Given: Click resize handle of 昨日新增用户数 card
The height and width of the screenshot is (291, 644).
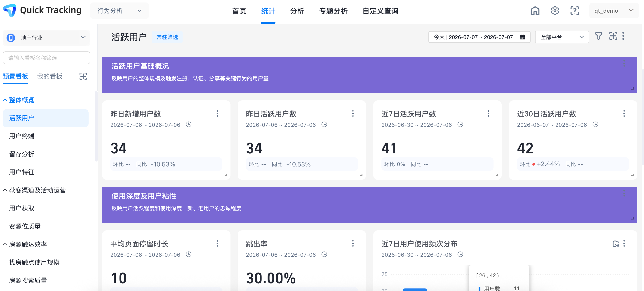Looking at the screenshot, I should pyautogui.click(x=226, y=175).
